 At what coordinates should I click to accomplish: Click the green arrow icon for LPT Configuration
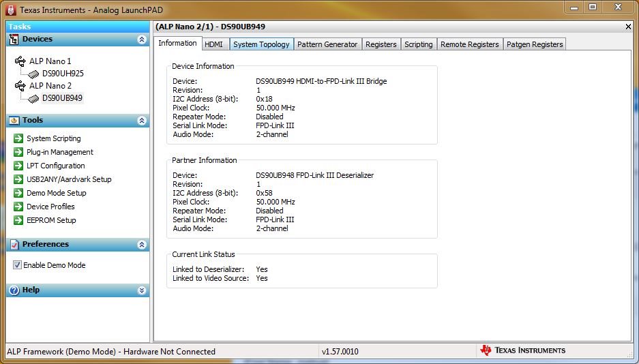pos(18,166)
